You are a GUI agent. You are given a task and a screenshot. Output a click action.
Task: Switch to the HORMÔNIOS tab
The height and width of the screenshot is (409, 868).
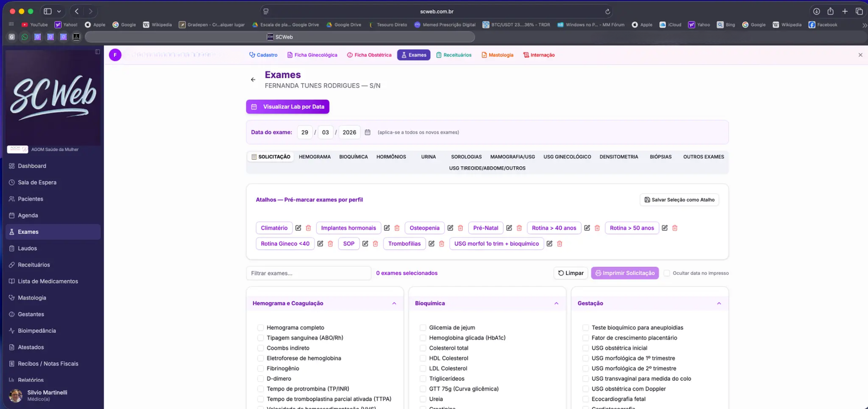pyautogui.click(x=391, y=157)
